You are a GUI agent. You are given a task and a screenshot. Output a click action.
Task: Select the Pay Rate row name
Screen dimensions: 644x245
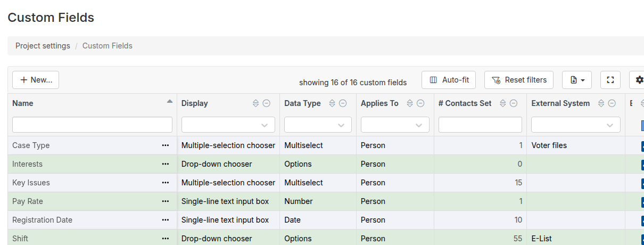28,201
